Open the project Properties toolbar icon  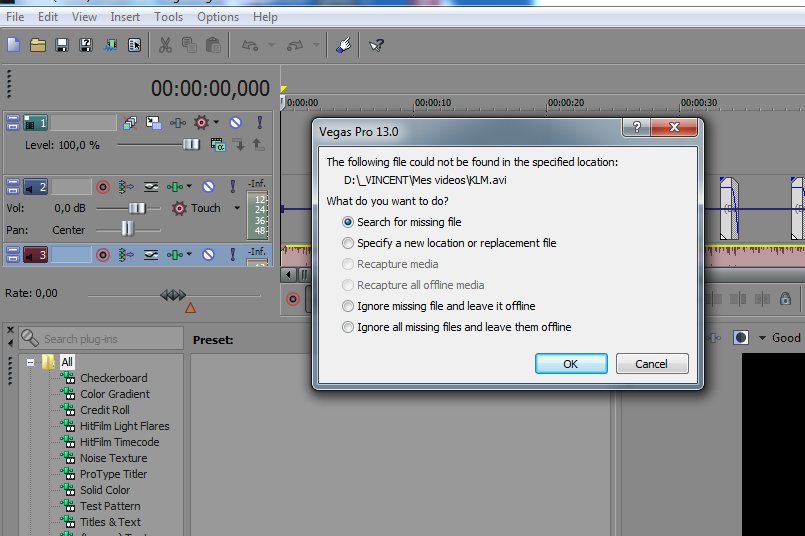pyautogui.click(x=135, y=45)
